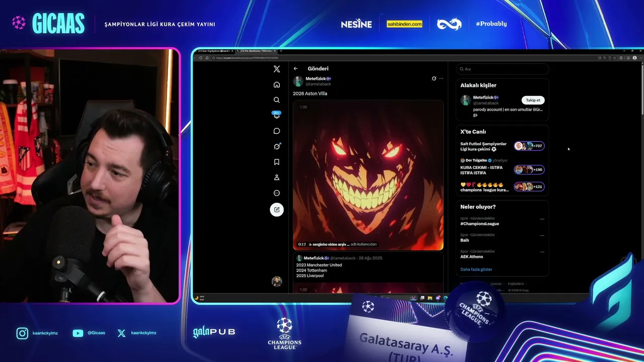Go to the X Home feed icon
Image resolution: width=644 pixels, height=362 pixels.
[x=277, y=84]
